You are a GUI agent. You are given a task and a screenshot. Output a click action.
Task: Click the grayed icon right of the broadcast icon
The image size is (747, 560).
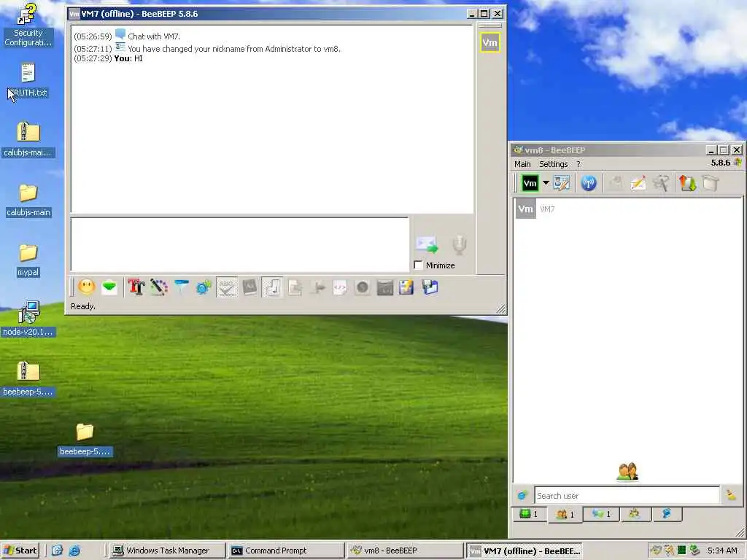pyautogui.click(x=615, y=183)
